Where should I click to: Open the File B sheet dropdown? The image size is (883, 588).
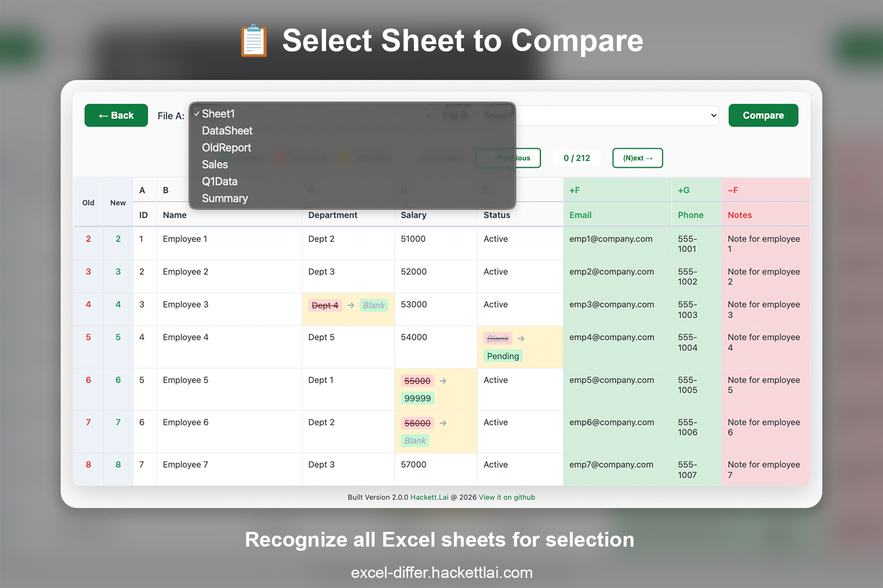click(x=616, y=115)
